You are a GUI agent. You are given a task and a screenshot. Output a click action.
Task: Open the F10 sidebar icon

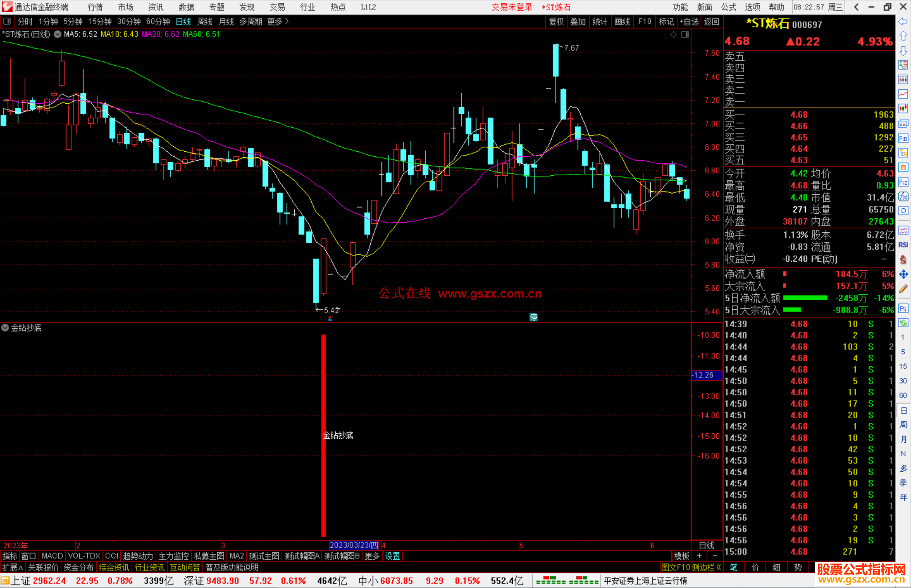[x=903, y=138]
